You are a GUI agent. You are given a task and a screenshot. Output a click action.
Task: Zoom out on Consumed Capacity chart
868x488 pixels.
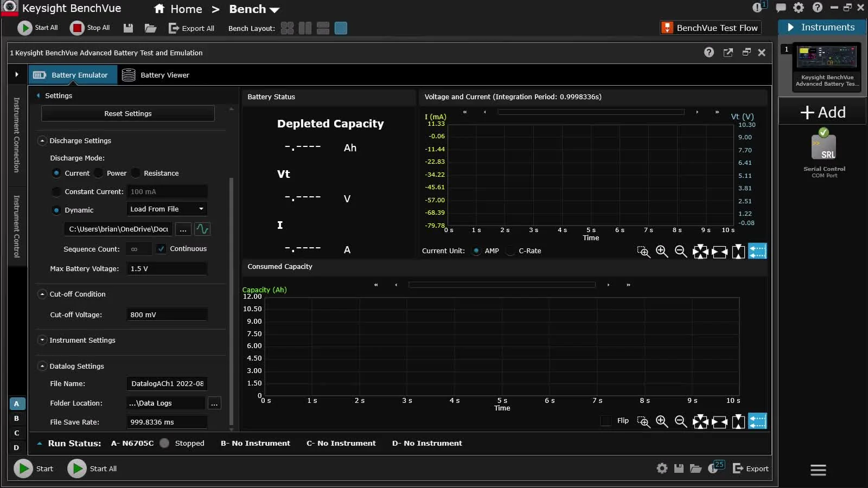point(681,421)
